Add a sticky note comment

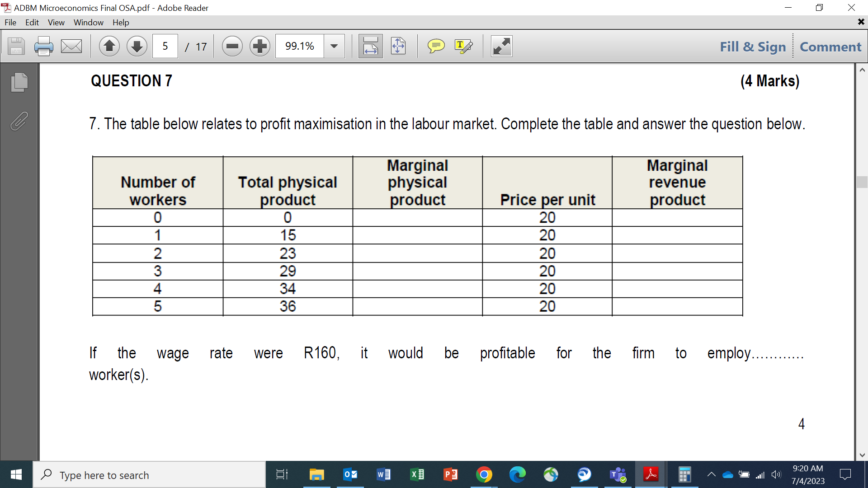pyautogui.click(x=436, y=46)
